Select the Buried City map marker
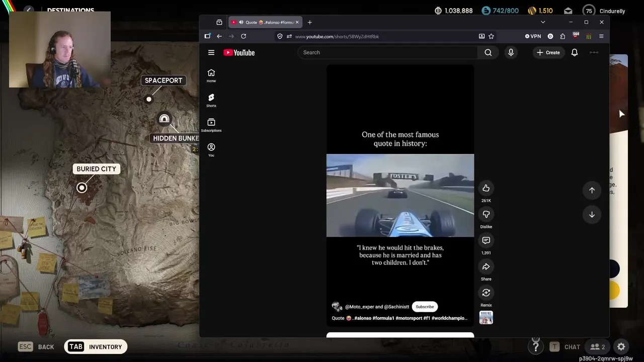Image resolution: width=644 pixels, height=362 pixels. point(82,188)
